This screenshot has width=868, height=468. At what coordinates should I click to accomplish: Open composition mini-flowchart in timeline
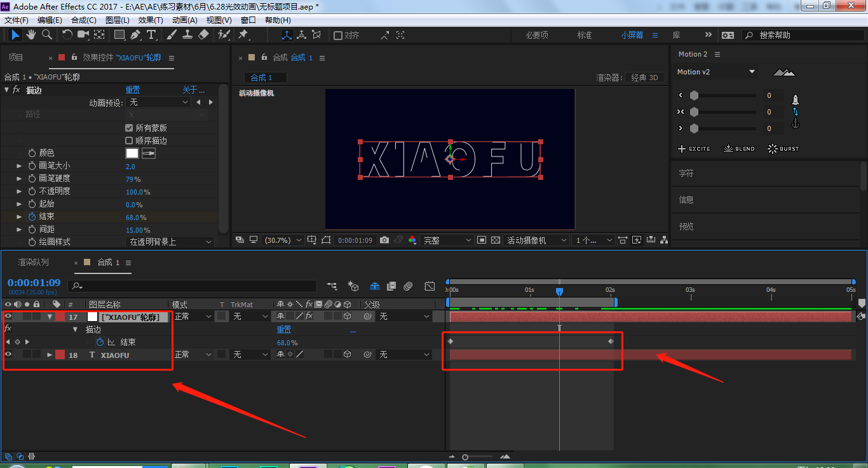coord(332,286)
